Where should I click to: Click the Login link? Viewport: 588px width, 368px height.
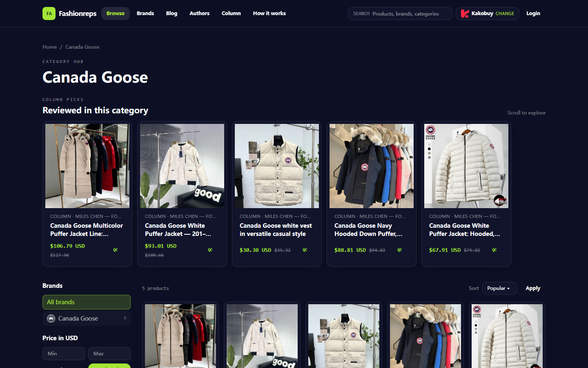533,13
